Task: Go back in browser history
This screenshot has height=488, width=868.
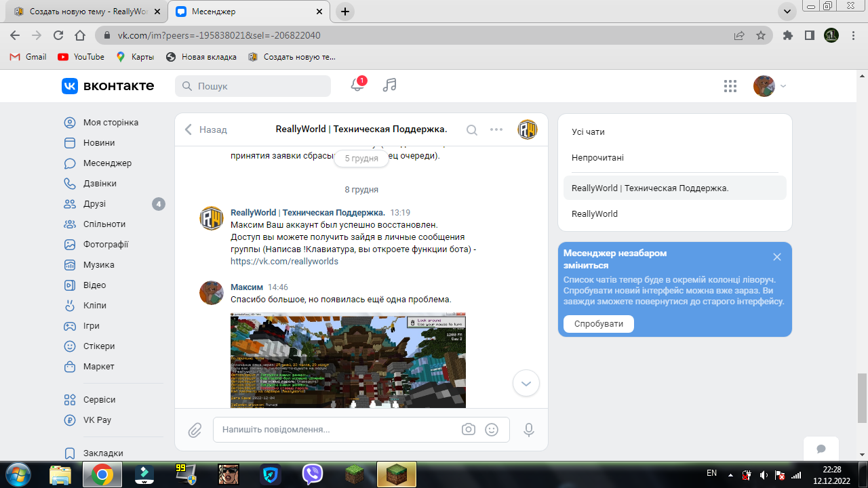Action: click(x=15, y=35)
